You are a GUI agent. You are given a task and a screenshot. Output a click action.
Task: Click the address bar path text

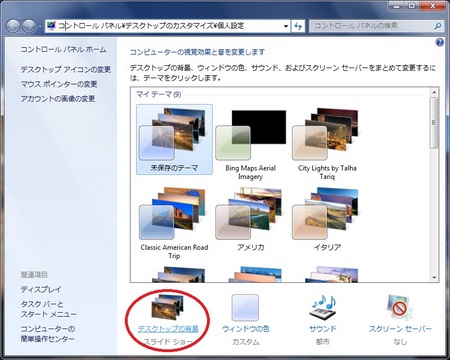coord(151,26)
